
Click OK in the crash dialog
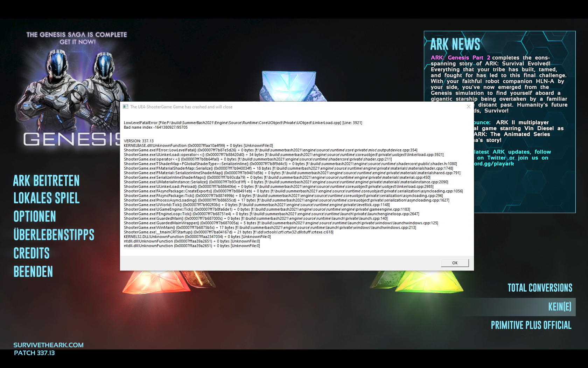(455, 263)
